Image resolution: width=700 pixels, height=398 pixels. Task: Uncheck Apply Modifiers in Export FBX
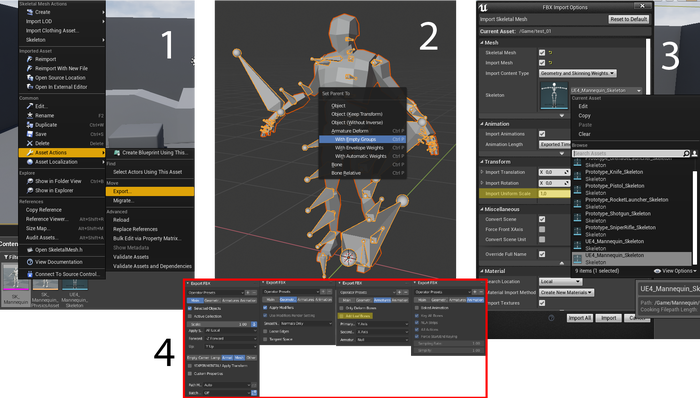(266, 307)
